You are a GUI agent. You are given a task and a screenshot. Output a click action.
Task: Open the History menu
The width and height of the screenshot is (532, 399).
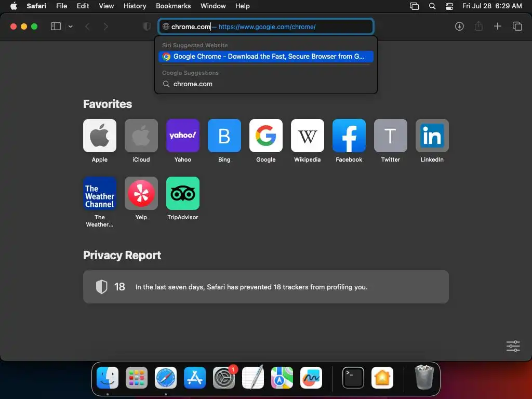coord(135,6)
